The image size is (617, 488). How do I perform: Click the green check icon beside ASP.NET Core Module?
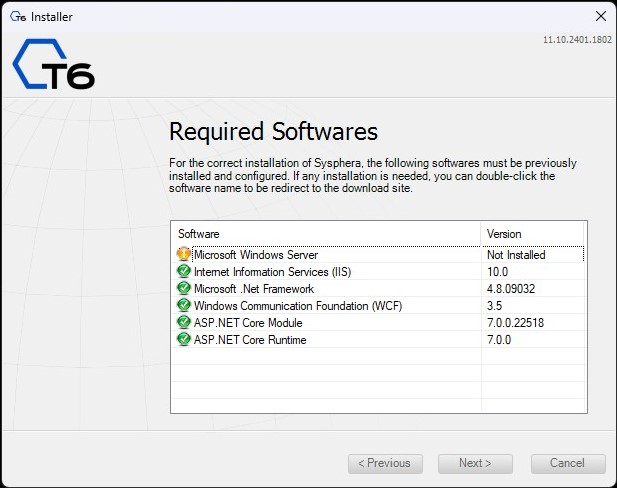click(183, 322)
